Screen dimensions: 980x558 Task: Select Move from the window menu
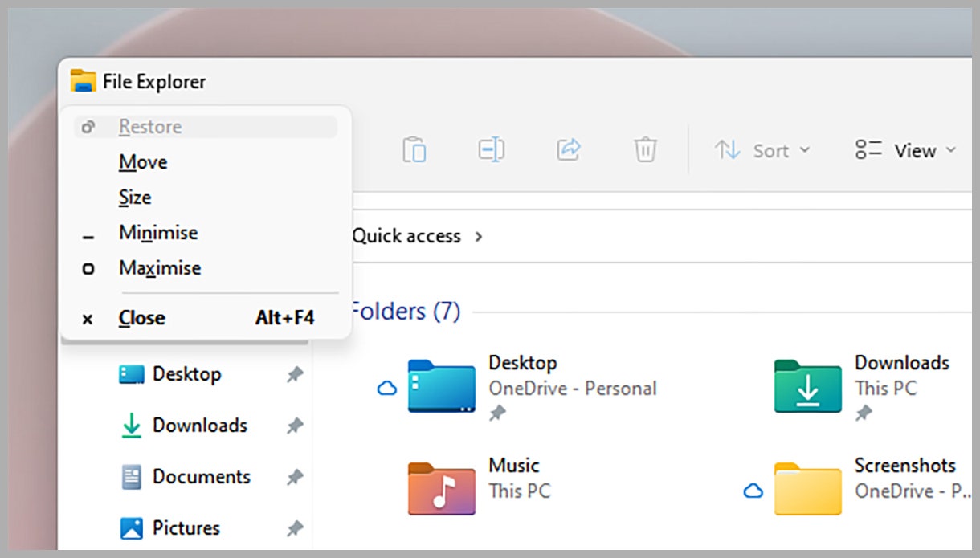[143, 162]
